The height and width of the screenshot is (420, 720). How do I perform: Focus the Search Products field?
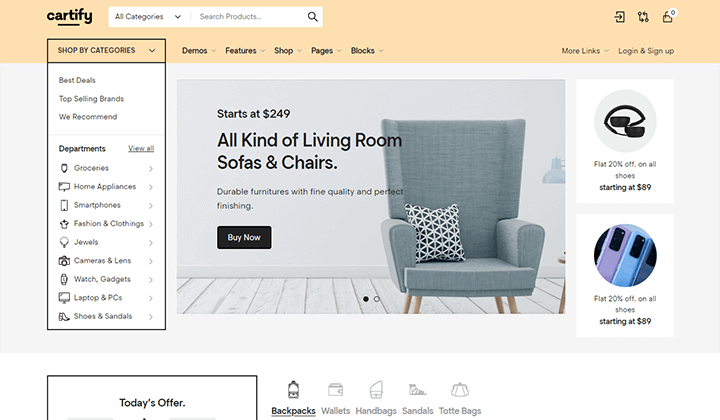pos(248,17)
